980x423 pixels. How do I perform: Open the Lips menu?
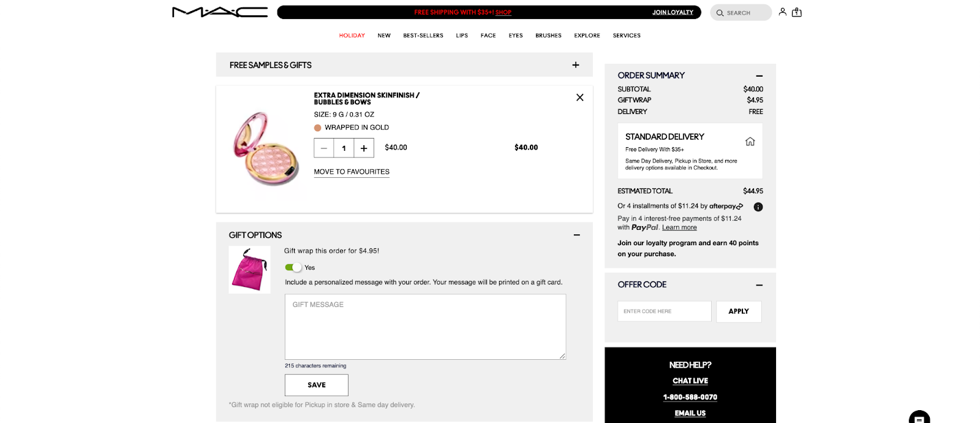click(462, 36)
